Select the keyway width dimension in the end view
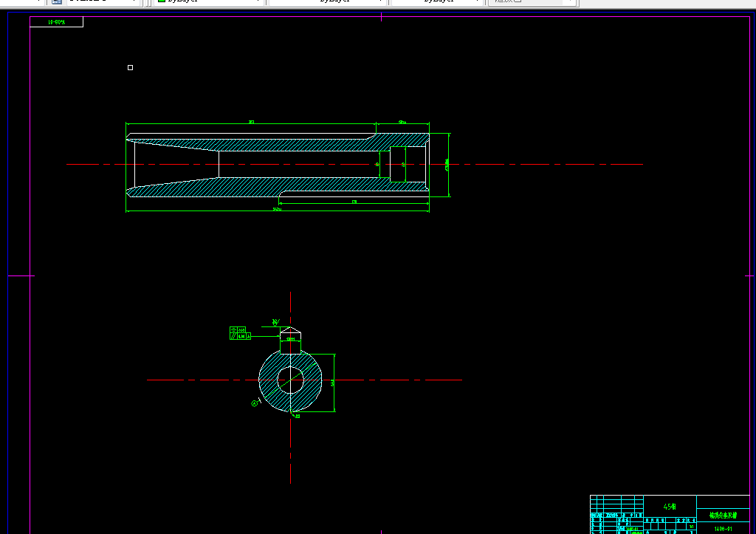Image resolution: width=756 pixels, height=534 pixels. click(x=291, y=339)
